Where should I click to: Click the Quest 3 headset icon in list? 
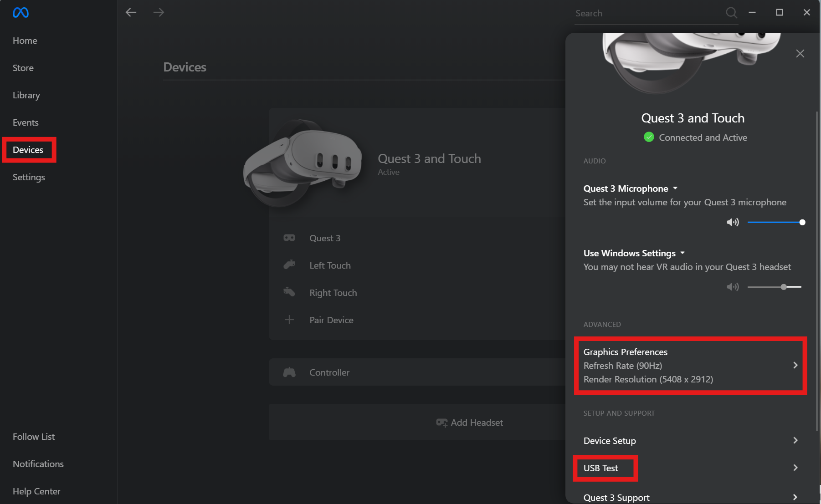(289, 238)
